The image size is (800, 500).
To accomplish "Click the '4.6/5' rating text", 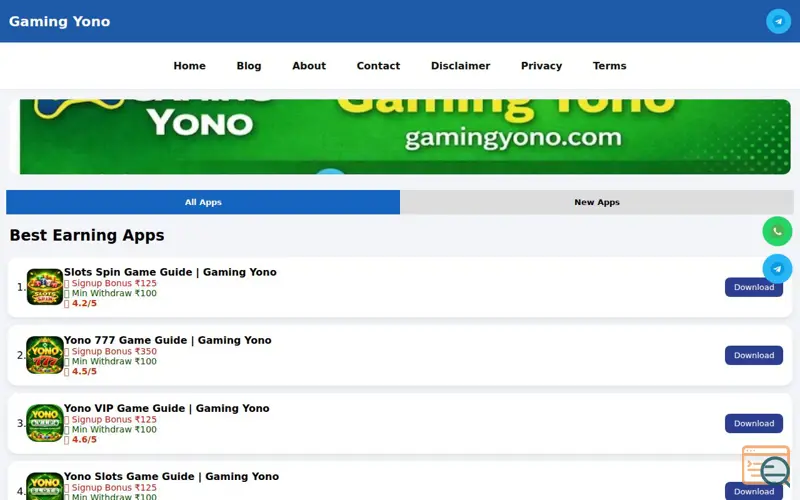I will [84, 439].
